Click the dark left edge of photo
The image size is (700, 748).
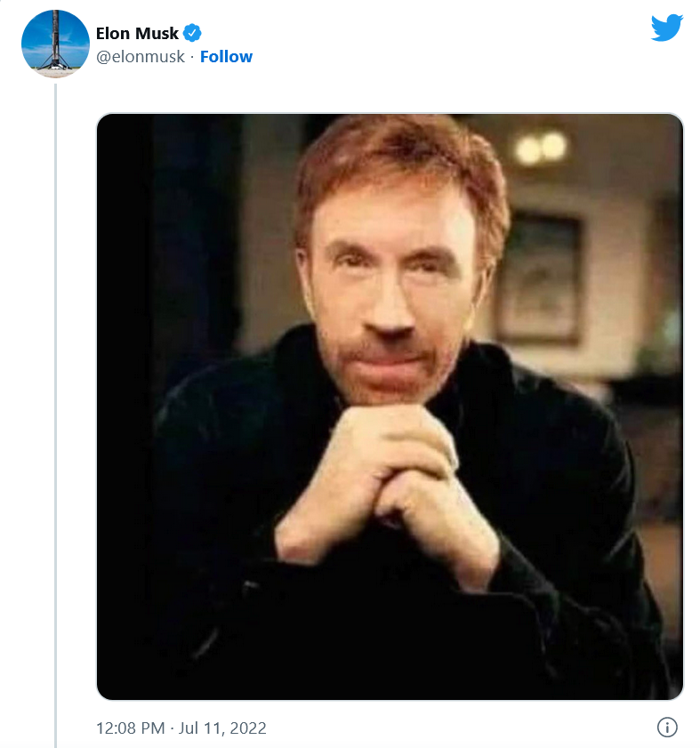tap(125, 400)
